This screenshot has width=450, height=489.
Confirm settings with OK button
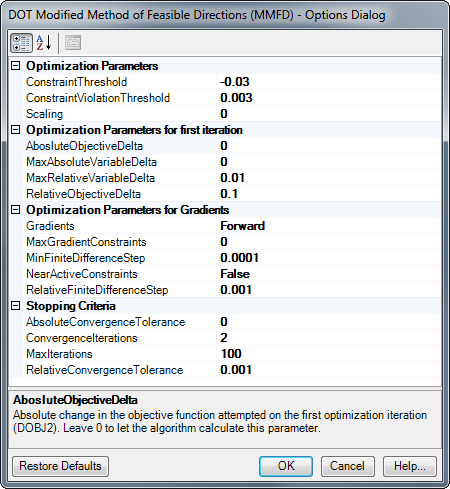click(x=286, y=466)
